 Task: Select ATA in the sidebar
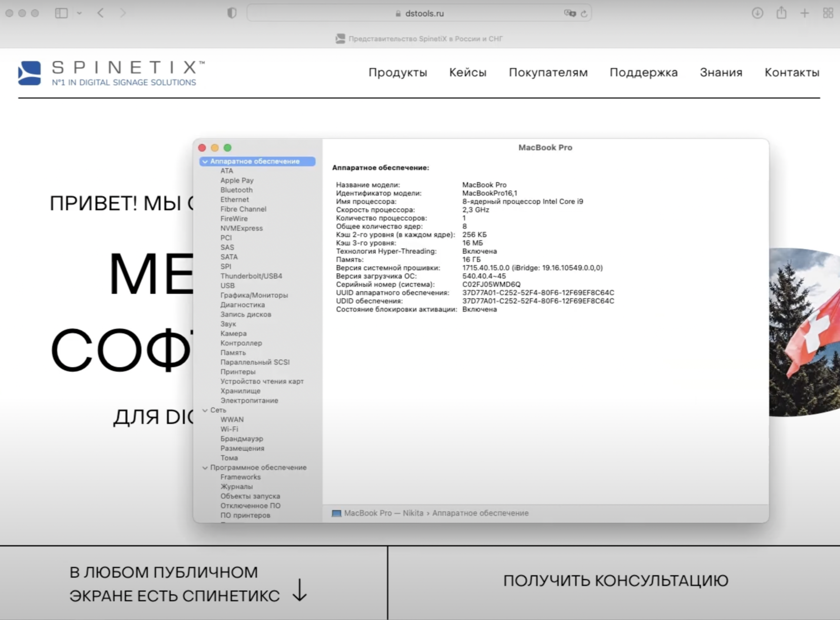[x=227, y=171]
